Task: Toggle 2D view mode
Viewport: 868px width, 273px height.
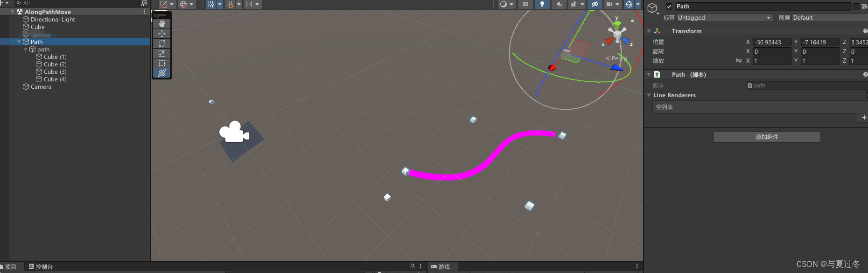Action: click(525, 4)
